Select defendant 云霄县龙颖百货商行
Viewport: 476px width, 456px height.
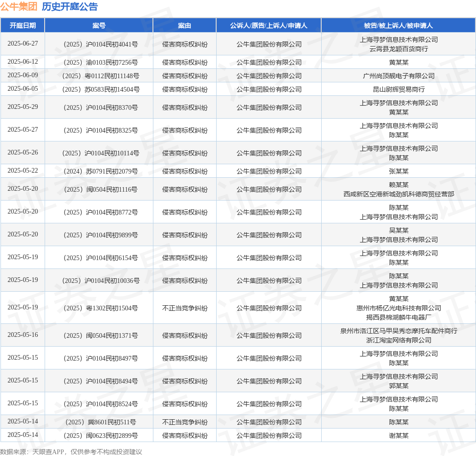(398, 49)
